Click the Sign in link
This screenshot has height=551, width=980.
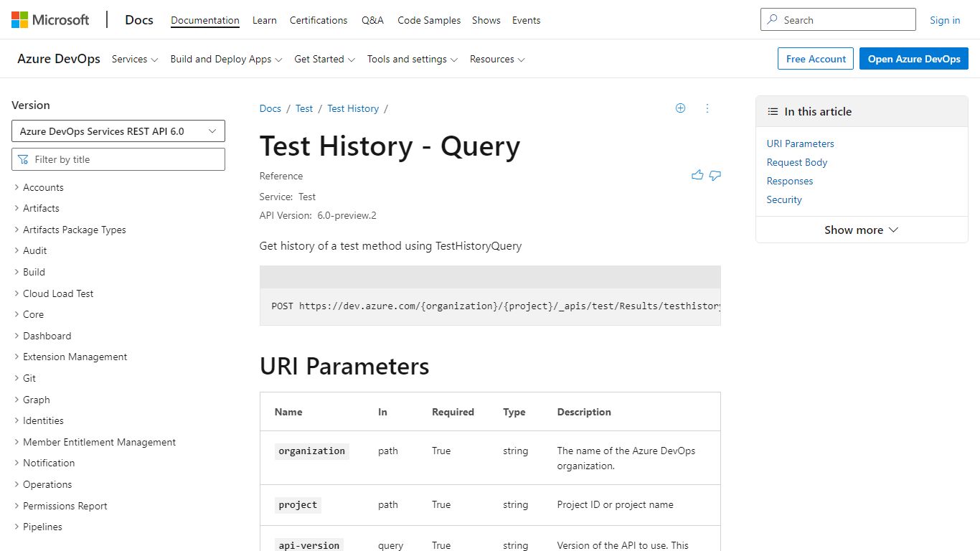click(x=945, y=20)
